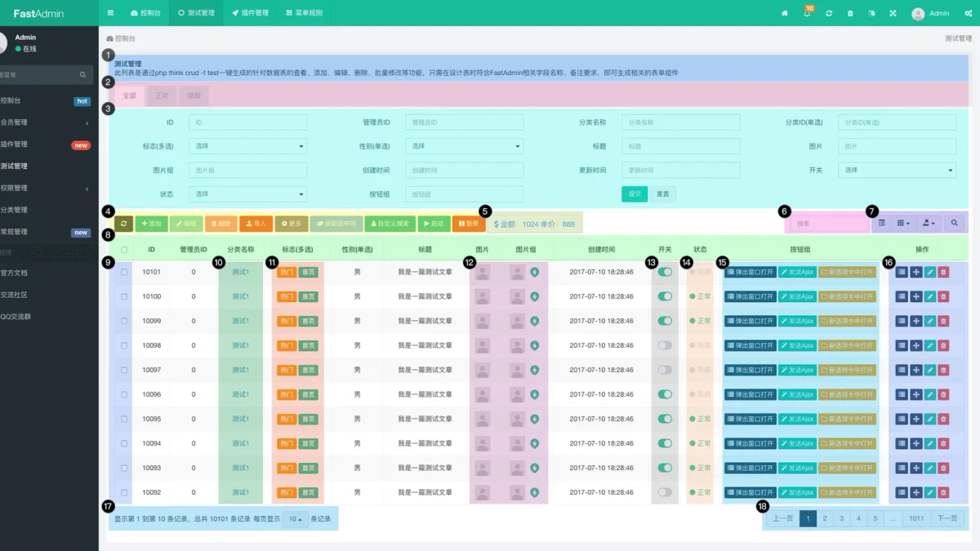Open the detail list icon for row 10101
Screen dimensions: 980x551
pyautogui.click(x=902, y=272)
